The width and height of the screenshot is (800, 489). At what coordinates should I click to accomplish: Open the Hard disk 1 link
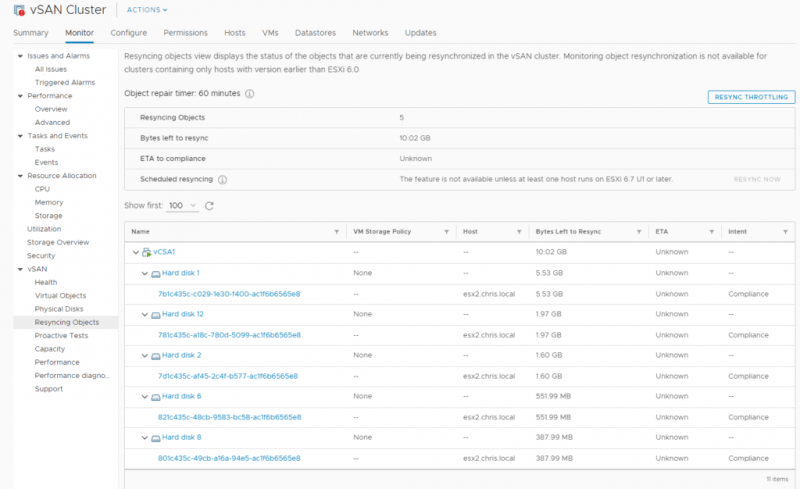click(181, 273)
